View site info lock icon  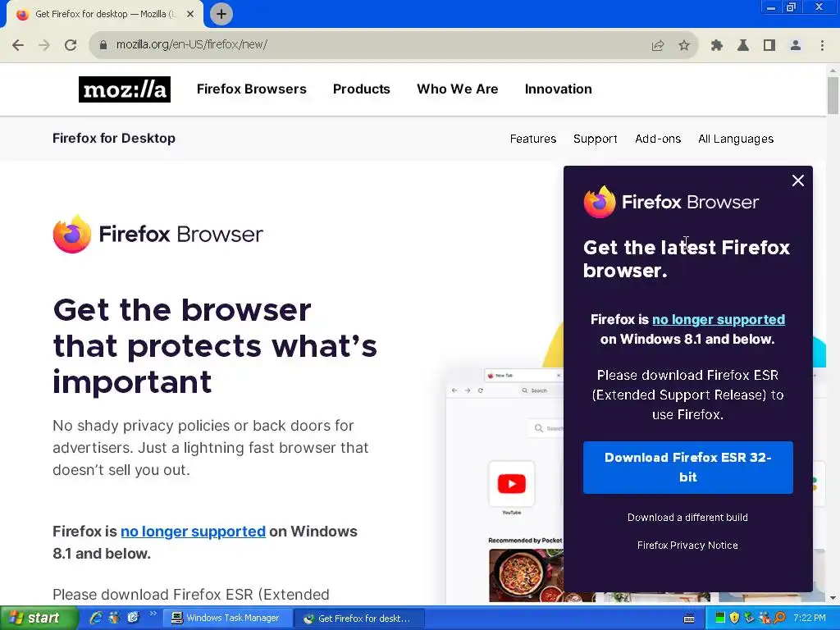(x=103, y=45)
